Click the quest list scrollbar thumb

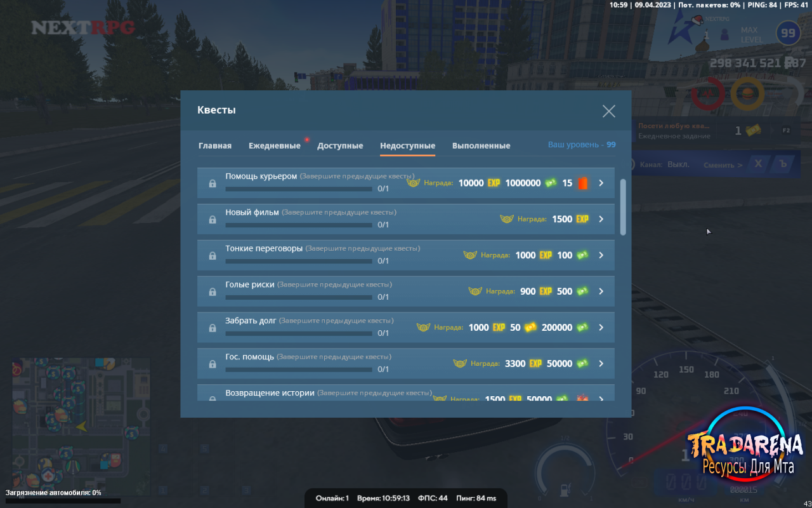pyautogui.click(x=623, y=207)
